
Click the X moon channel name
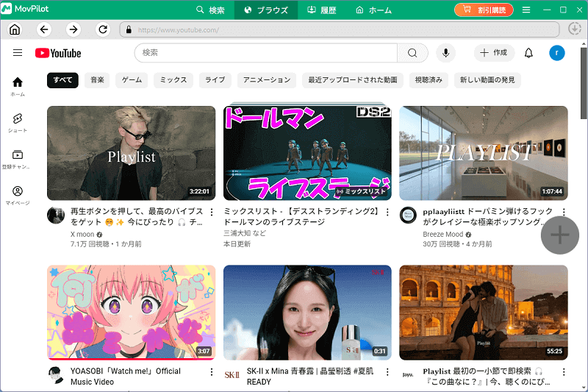click(x=82, y=235)
